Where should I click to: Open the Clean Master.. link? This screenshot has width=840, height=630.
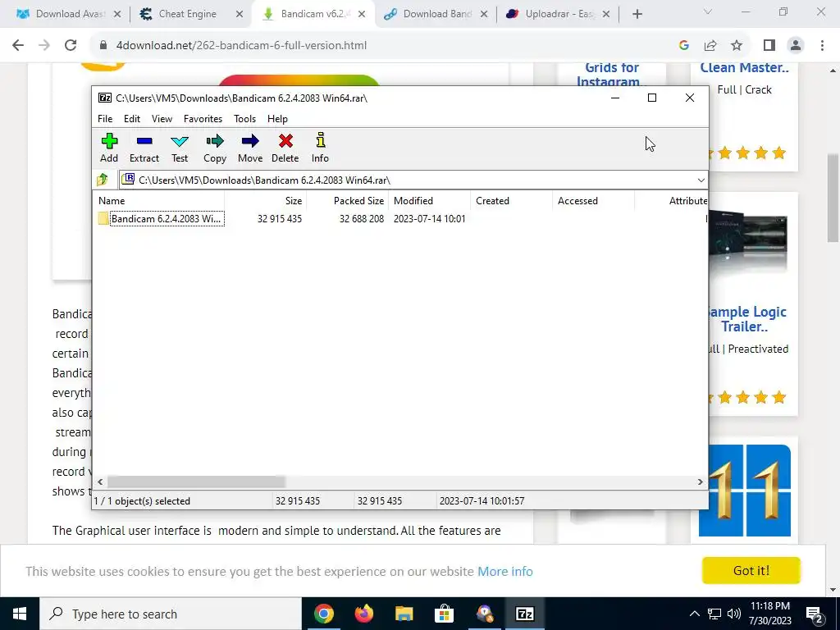point(744,68)
